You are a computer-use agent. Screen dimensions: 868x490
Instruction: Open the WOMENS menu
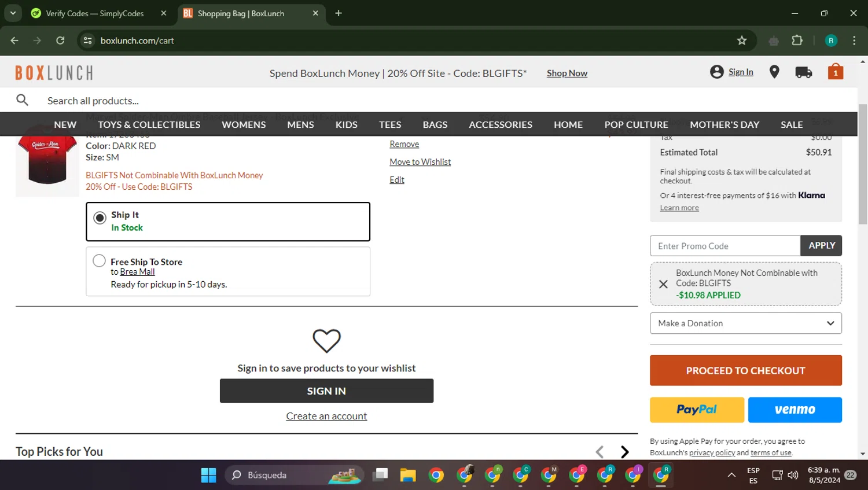(x=244, y=124)
